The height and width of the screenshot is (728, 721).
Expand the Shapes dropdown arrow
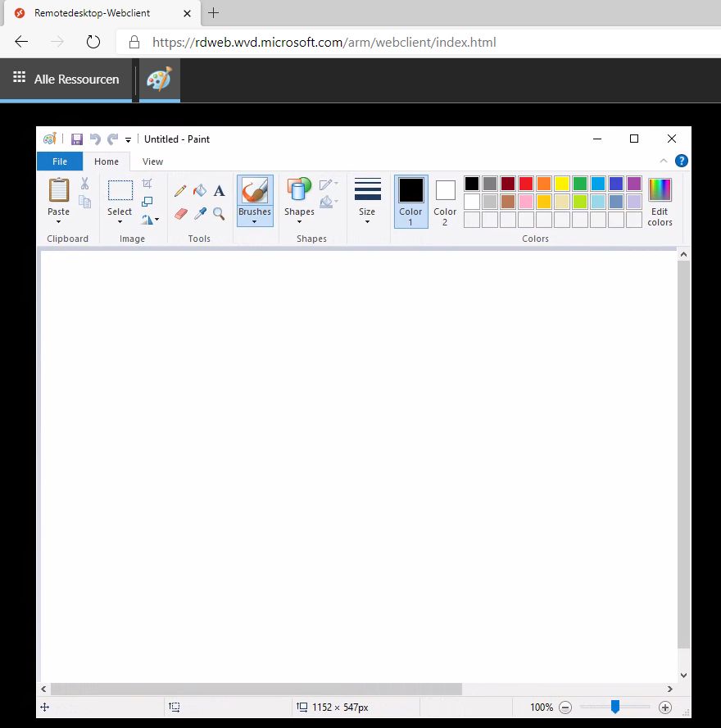[299, 222]
